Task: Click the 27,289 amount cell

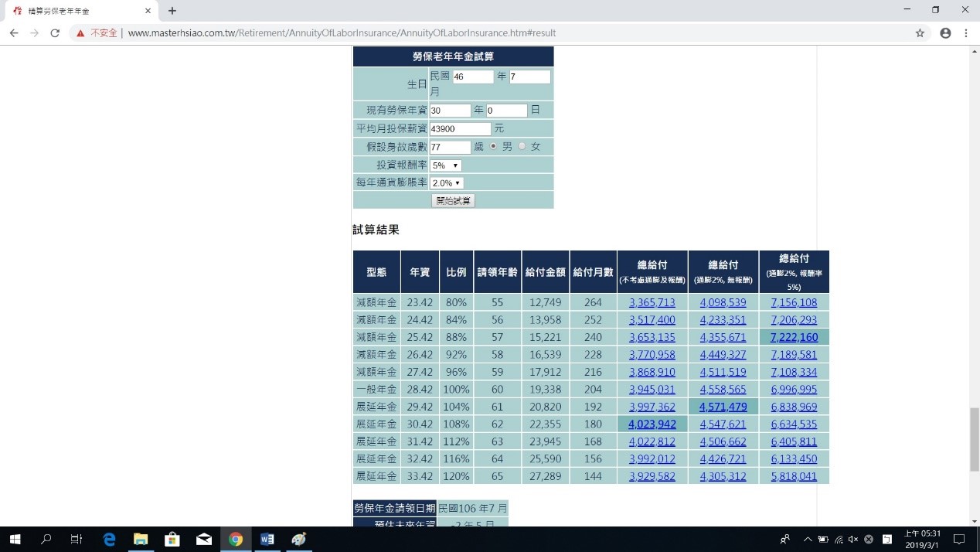Action: click(x=546, y=476)
